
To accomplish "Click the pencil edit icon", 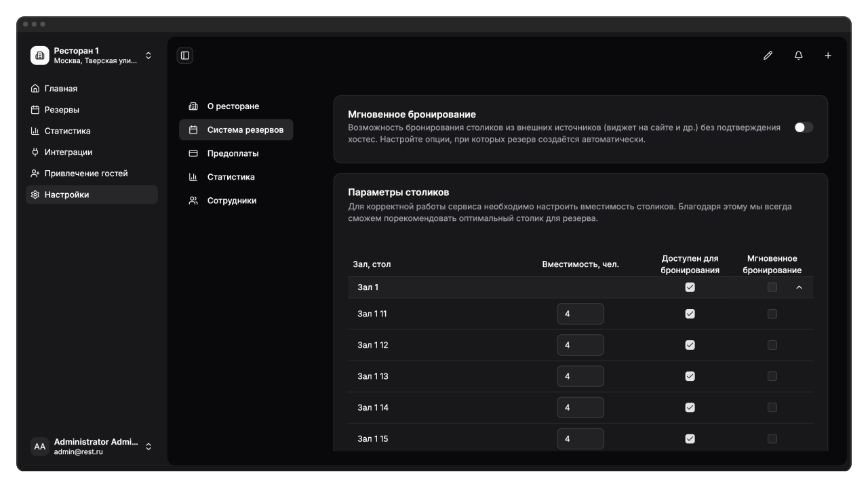I will tap(768, 56).
